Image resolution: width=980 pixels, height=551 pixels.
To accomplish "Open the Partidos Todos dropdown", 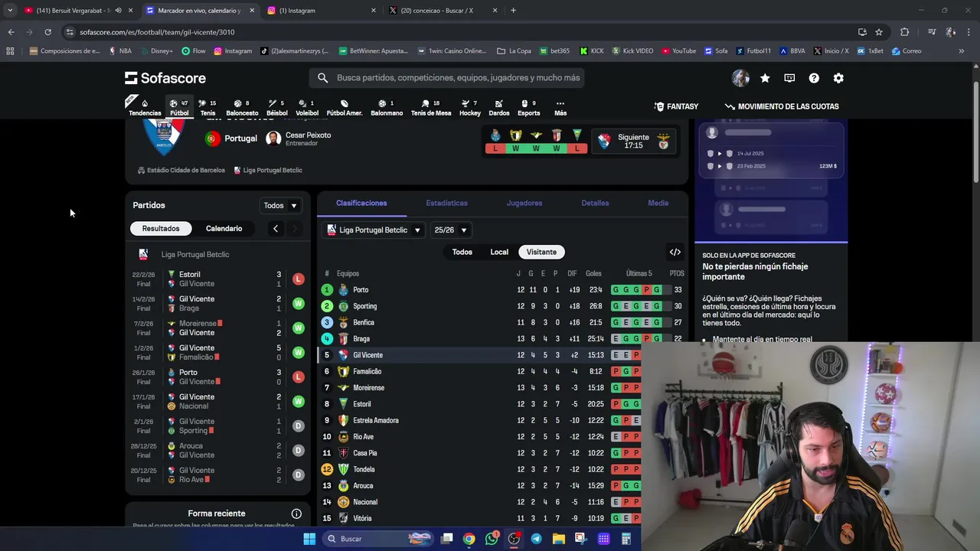I will (280, 205).
